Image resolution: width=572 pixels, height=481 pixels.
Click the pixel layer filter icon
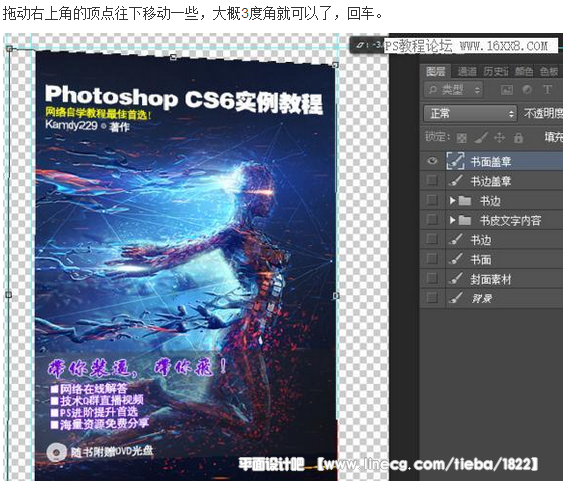(506, 90)
